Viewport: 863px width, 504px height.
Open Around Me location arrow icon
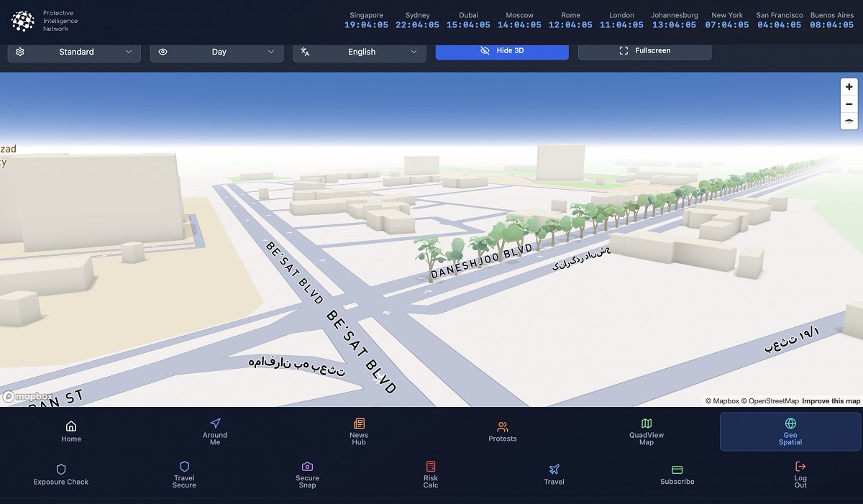215,423
